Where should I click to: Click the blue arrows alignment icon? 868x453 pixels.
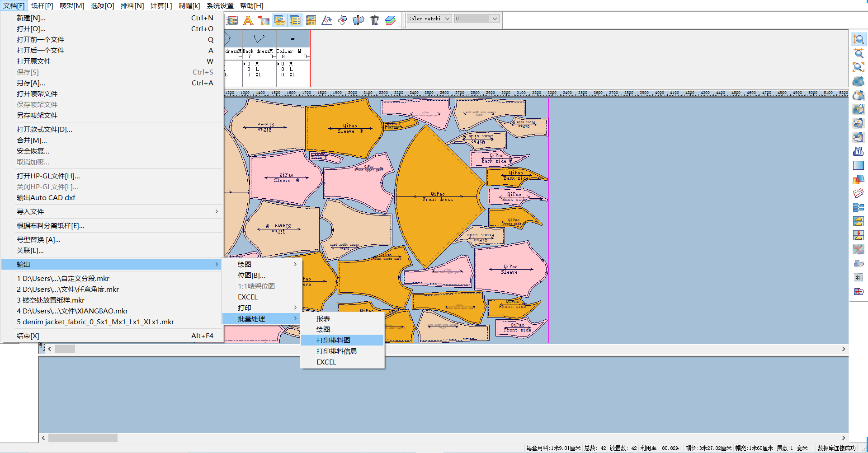(858, 207)
